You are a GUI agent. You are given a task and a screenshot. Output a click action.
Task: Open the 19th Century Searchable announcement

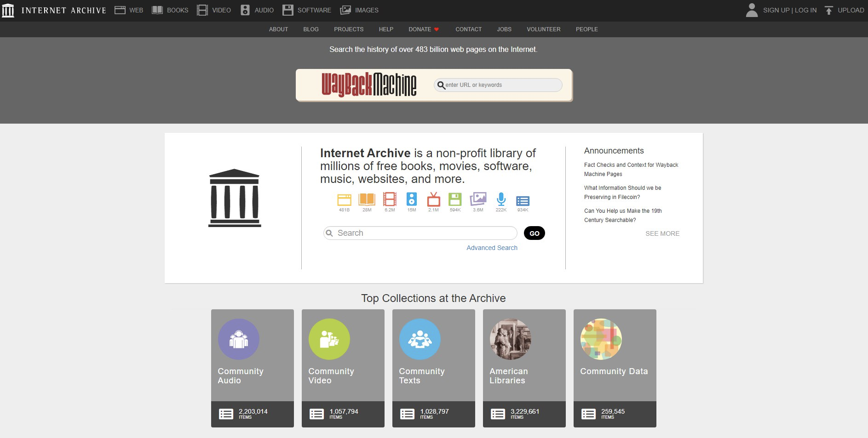point(623,215)
